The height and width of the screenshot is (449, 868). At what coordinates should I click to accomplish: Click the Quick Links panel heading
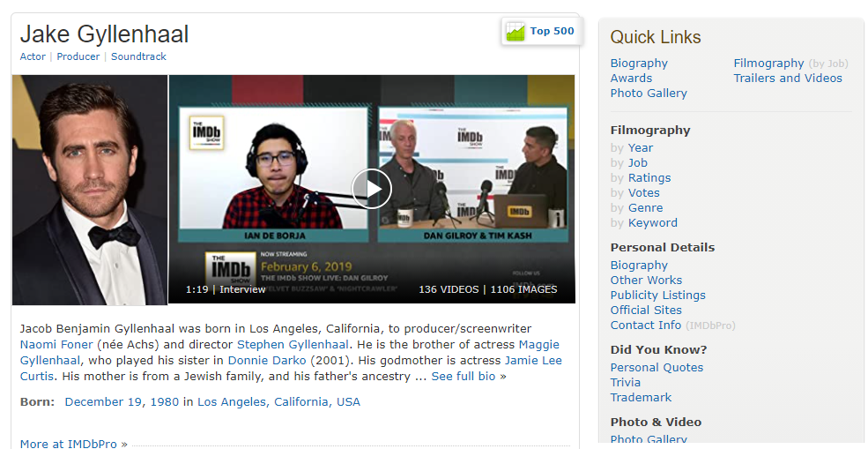click(656, 37)
